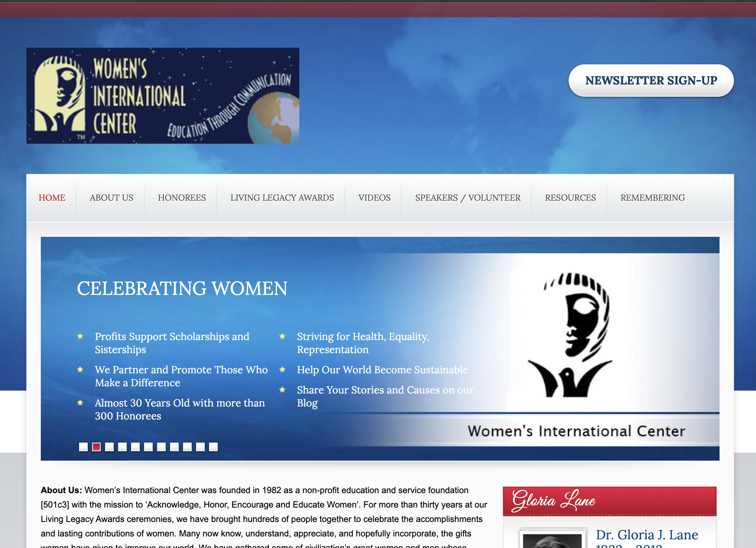The width and height of the screenshot is (756, 548).
Task: Click the Celebrating Women slide heading
Action: coord(182,288)
